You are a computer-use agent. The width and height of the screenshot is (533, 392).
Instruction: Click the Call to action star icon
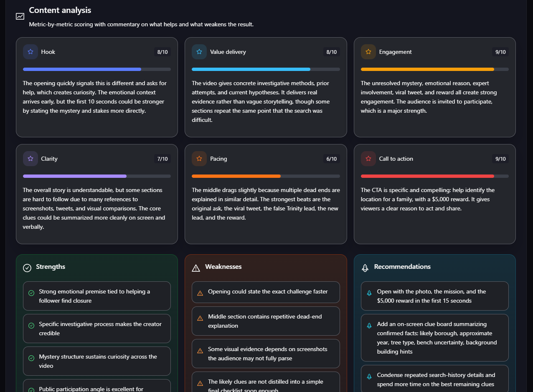[368, 159]
